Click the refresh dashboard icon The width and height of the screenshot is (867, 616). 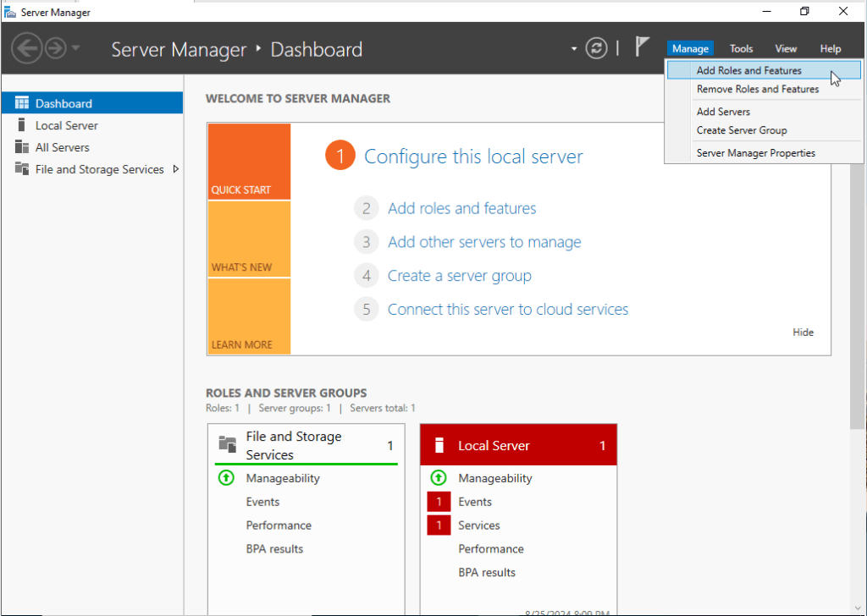(x=597, y=48)
